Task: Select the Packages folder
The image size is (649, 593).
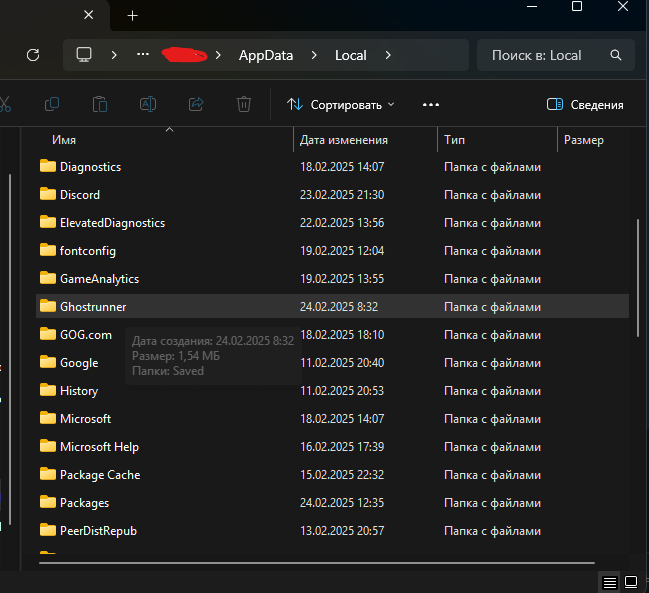Action: (x=332, y=502)
